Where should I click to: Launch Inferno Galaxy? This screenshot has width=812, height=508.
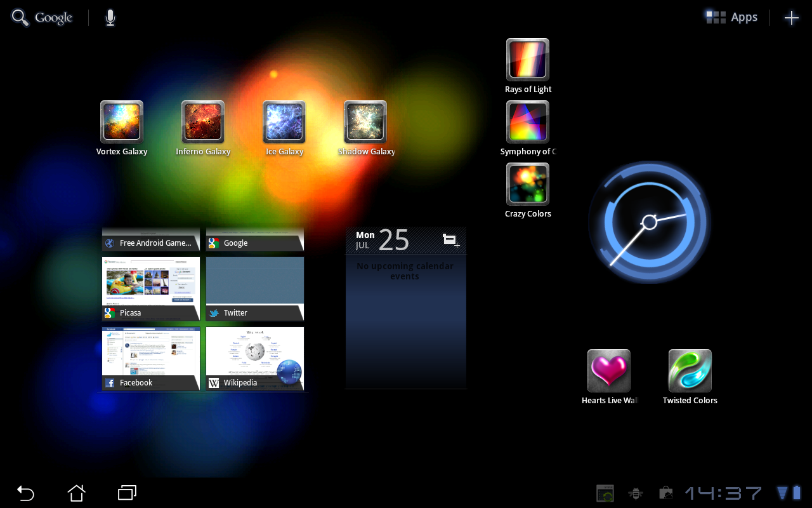pyautogui.click(x=202, y=122)
